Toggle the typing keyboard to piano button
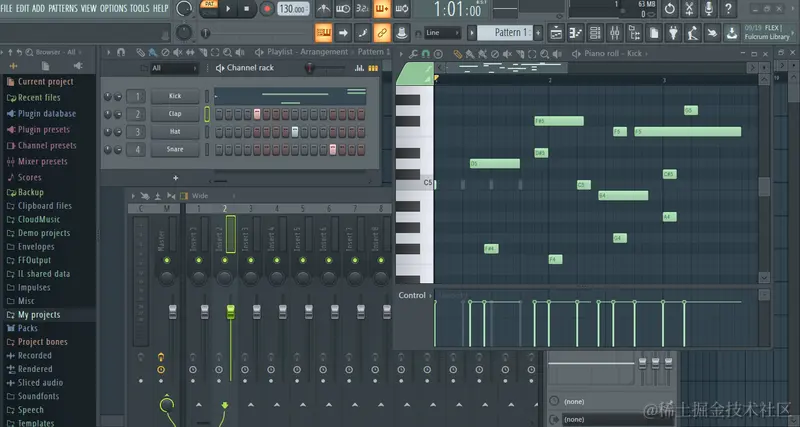Screen dimensions: 800x427 [x=323, y=33]
